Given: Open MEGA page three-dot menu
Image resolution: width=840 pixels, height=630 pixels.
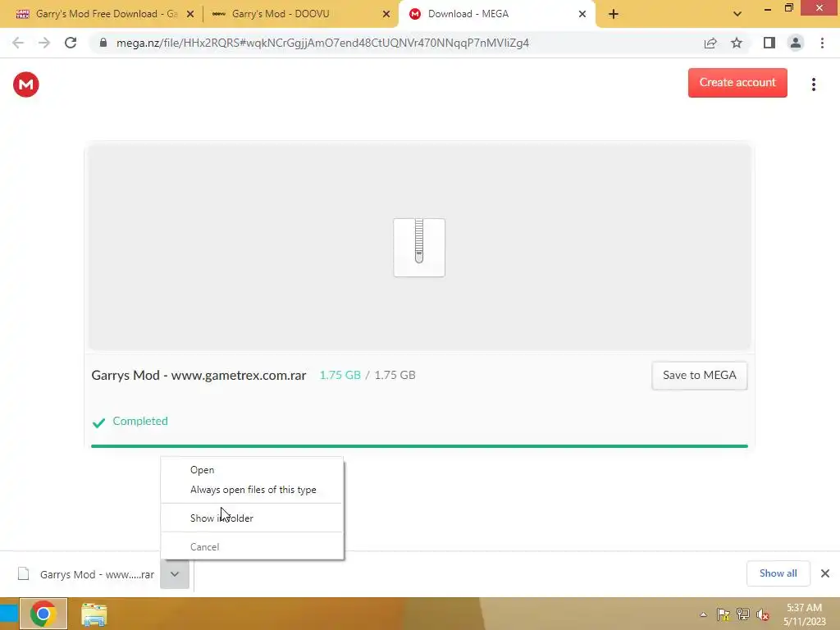Looking at the screenshot, I should tap(813, 84).
